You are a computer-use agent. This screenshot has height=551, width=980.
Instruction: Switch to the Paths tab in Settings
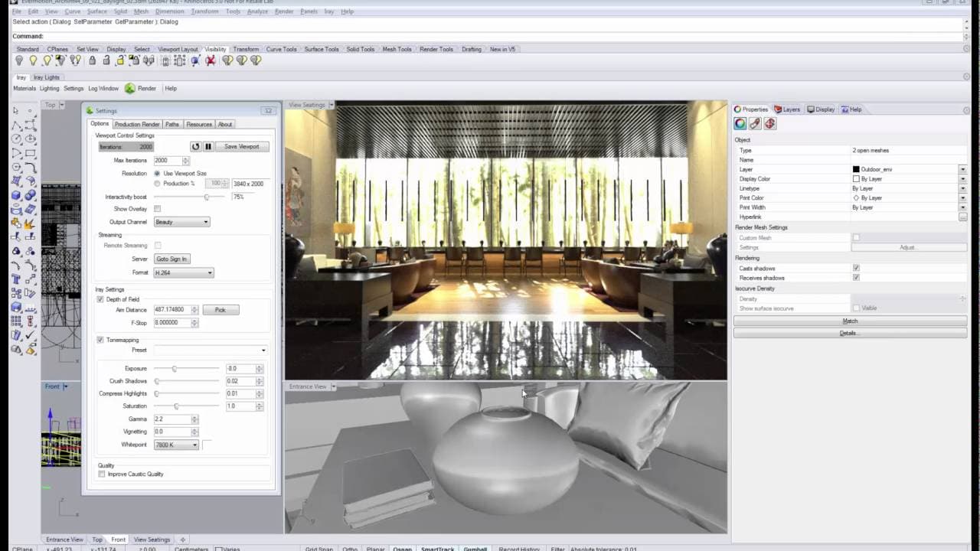point(172,124)
